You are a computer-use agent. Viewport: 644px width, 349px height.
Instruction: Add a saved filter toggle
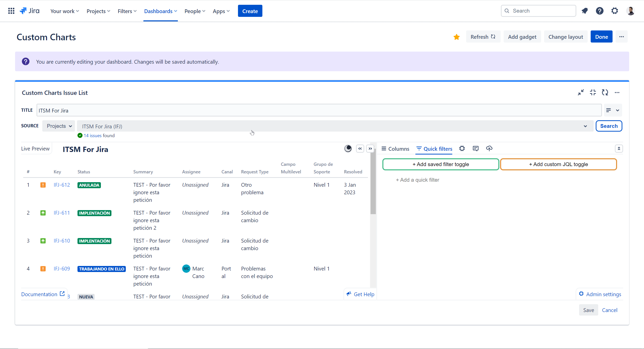tap(440, 164)
